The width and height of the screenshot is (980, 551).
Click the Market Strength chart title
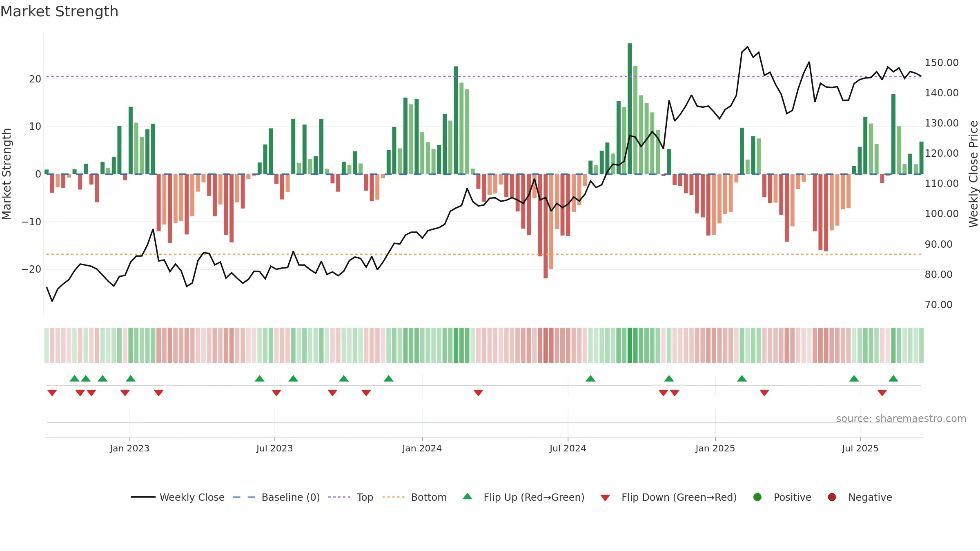click(x=59, y=11)
